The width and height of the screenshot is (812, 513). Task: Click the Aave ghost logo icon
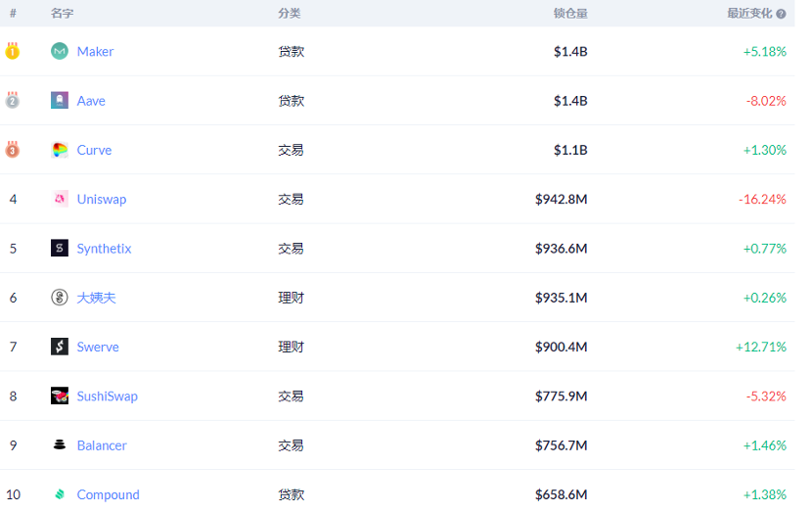pos(60,101)
